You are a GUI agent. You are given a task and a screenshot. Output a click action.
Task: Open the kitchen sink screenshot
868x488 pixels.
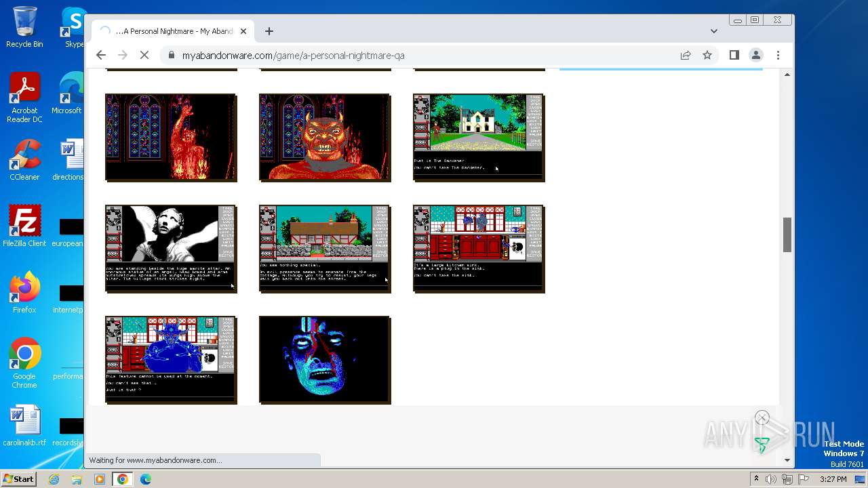(x=479, y=249)
